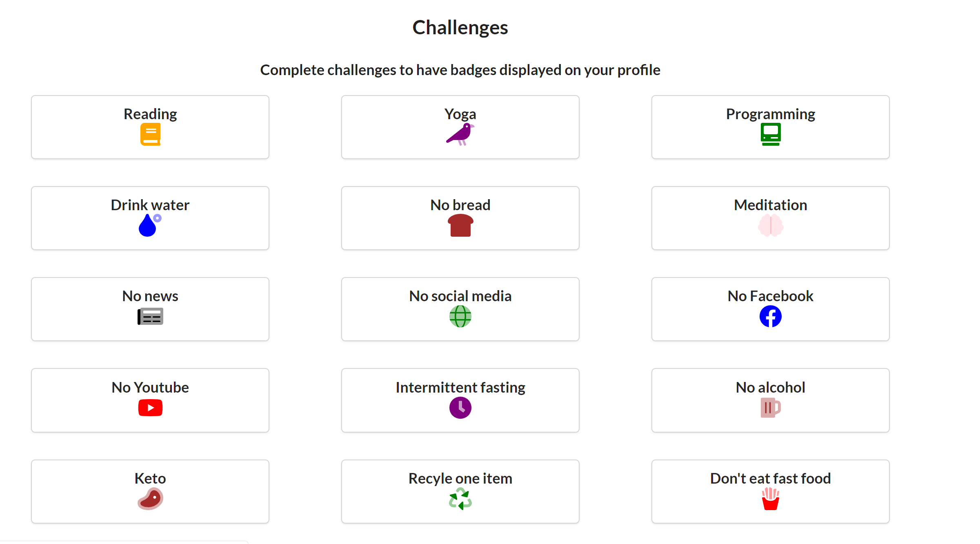Click the green globe icon
The width and height of the screenshot is (980, 544).
[460, 316]
